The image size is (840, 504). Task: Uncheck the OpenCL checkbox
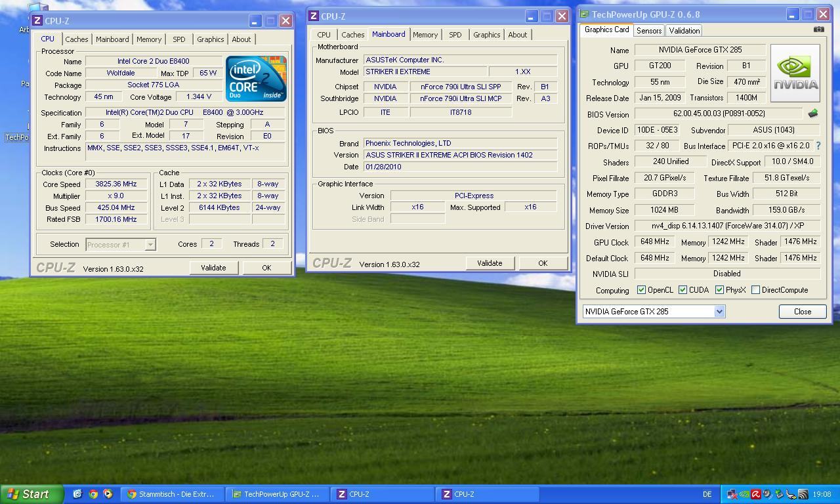click(641, 290)
